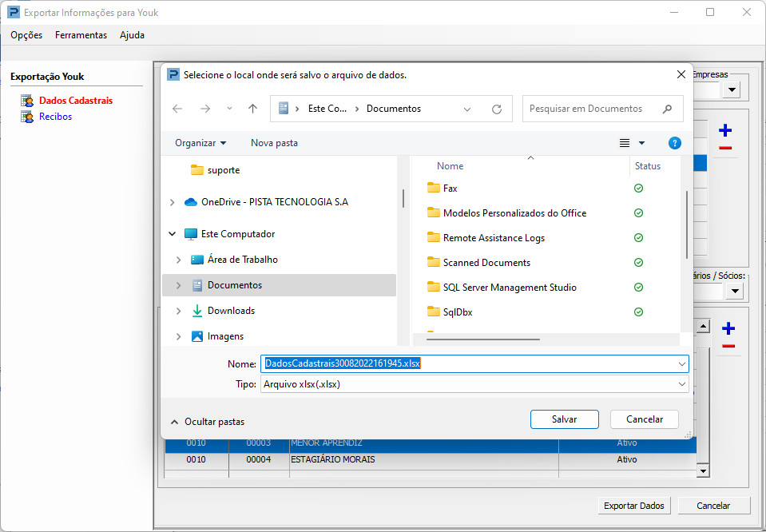
Task: Open the Ajuda menu
Action: 132,35
